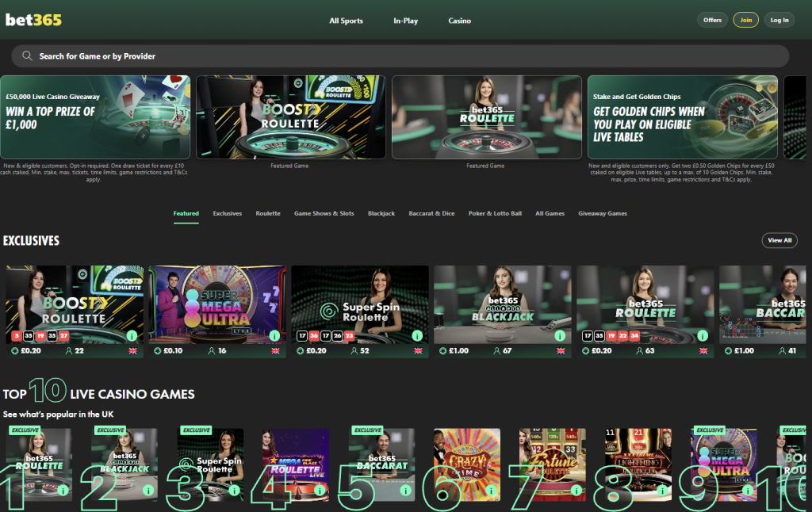Open Golden Chips promotion banner
The image size is (812, 512).
683,117
